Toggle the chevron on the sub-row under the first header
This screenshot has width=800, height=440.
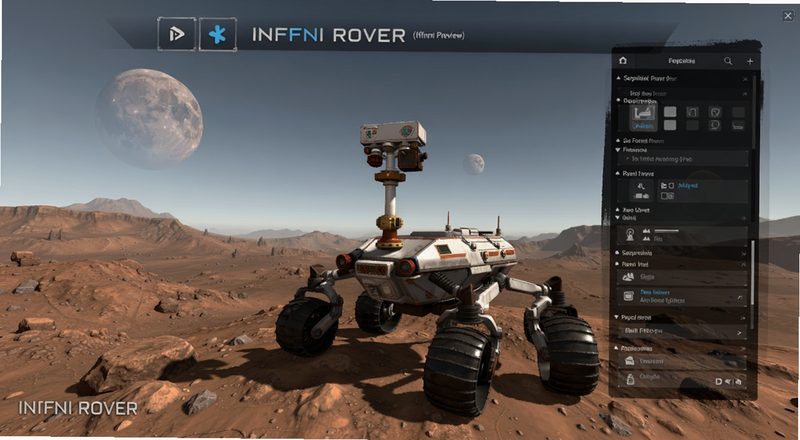tap(745, 94)
